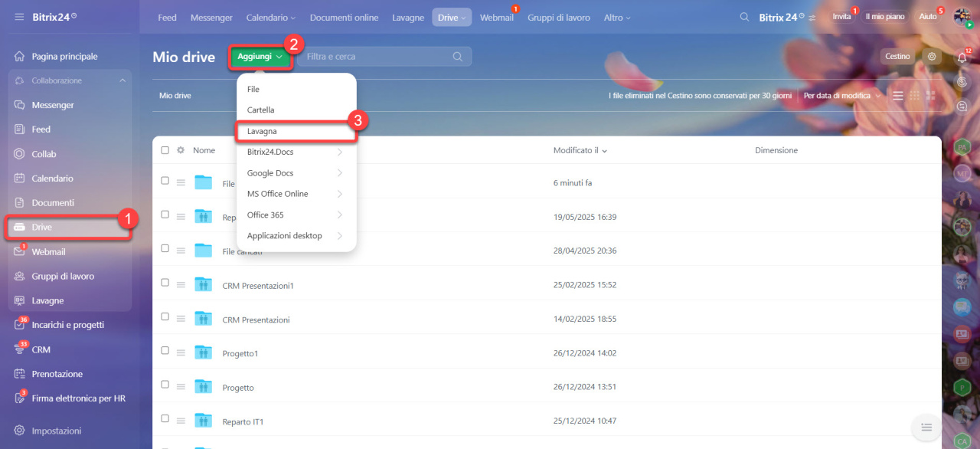Open the notifications bell icon
The image size is (980, 449).
962,57
